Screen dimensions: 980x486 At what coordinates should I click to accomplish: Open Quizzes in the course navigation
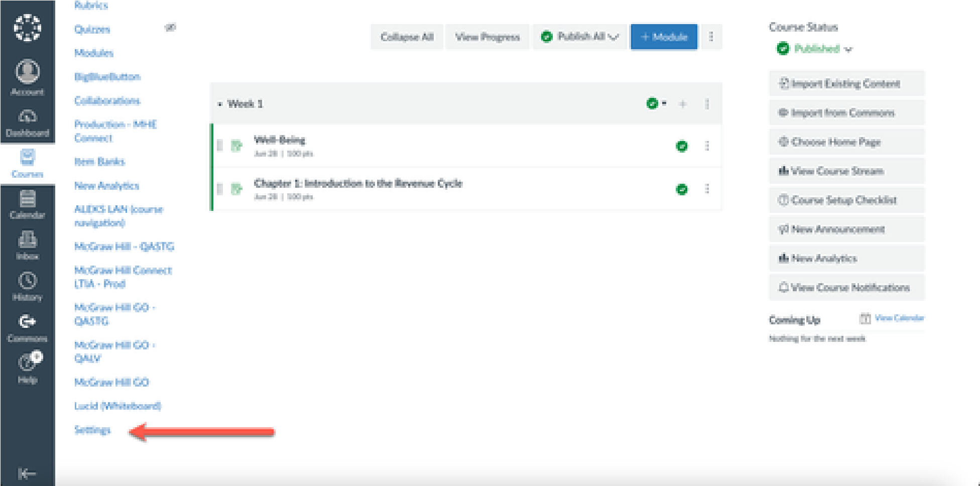tap(92, 29)
